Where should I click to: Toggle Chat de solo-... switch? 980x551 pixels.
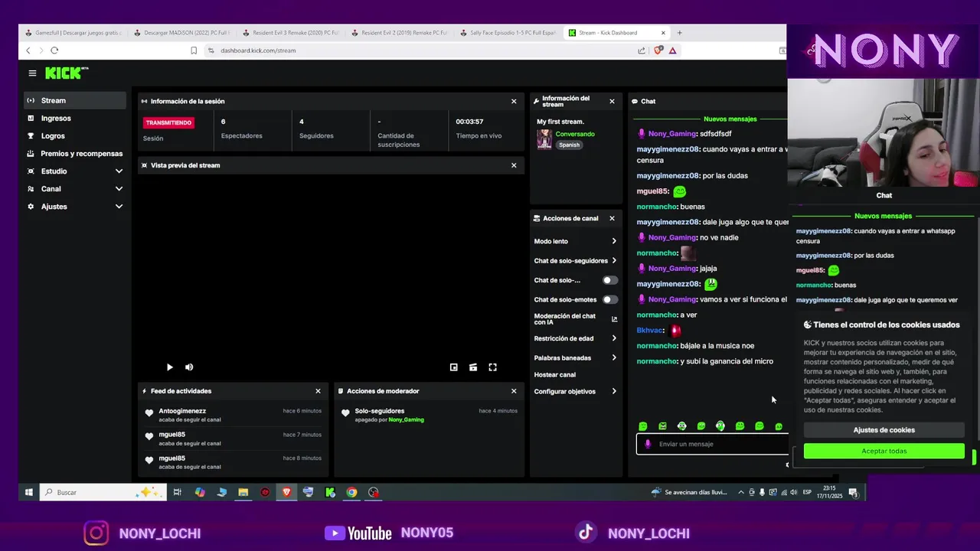coord(609,280)
